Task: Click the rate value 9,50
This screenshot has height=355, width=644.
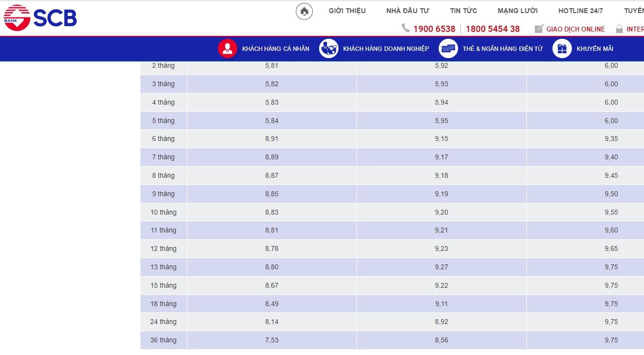Action: [x=611, y=194]
